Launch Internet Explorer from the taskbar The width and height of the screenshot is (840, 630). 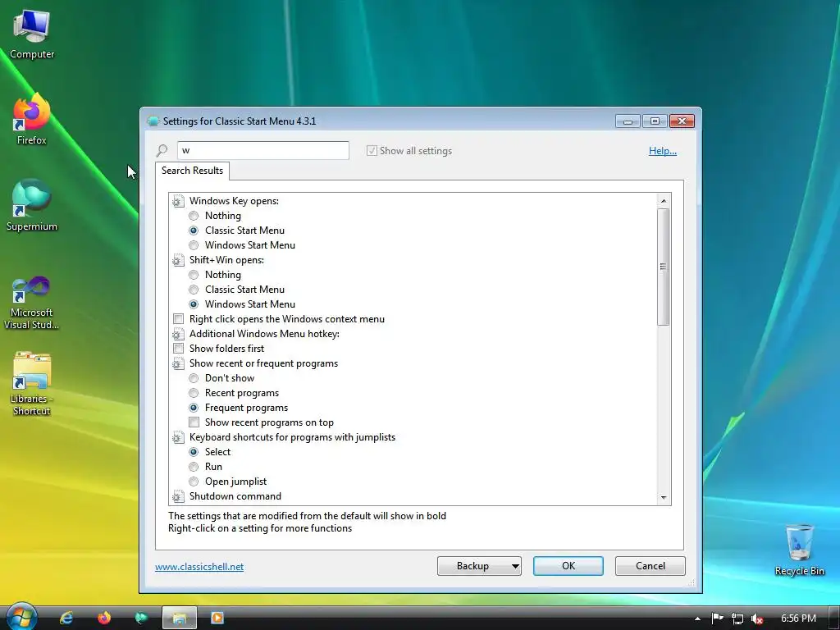(x=66, y=619)
